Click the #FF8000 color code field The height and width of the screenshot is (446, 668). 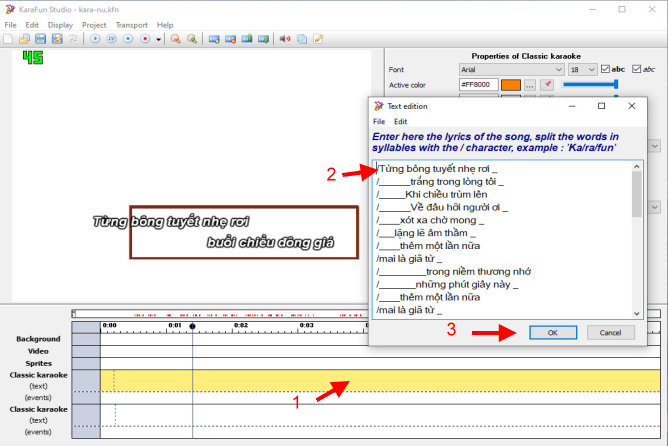point(477,86)
